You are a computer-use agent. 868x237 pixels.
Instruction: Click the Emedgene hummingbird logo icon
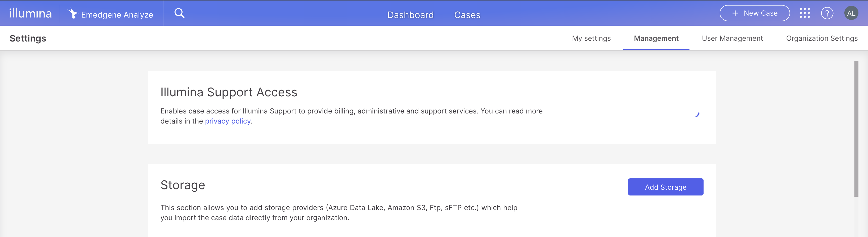click(x=72, y=14)
